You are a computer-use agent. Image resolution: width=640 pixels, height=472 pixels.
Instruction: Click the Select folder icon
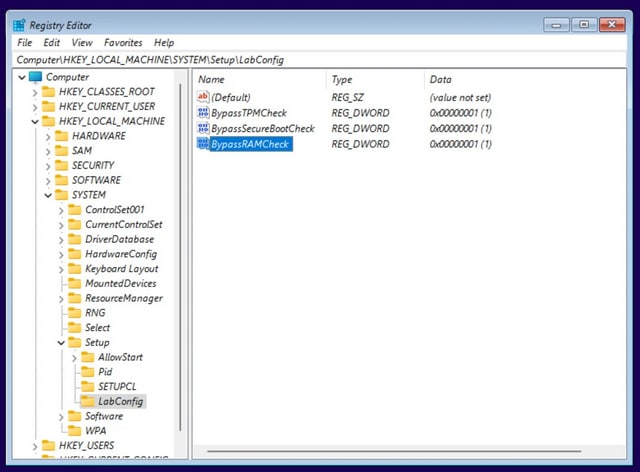[x=75, y=327]
